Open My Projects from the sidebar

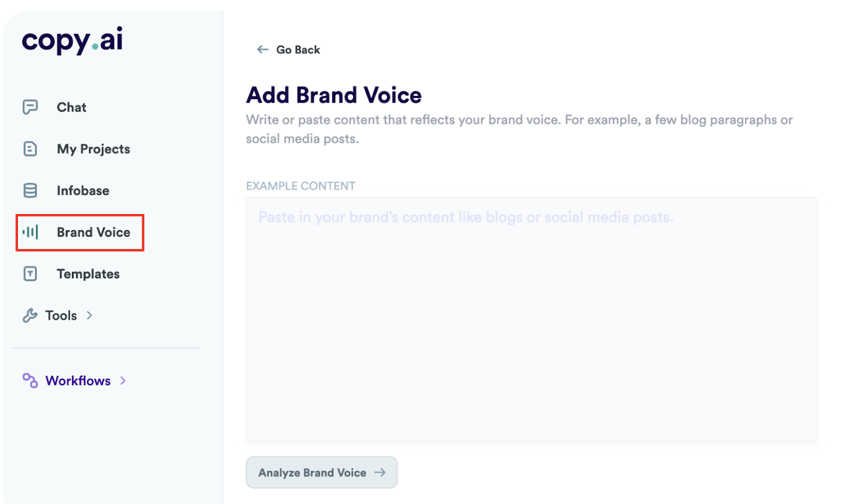click(93, 148)
